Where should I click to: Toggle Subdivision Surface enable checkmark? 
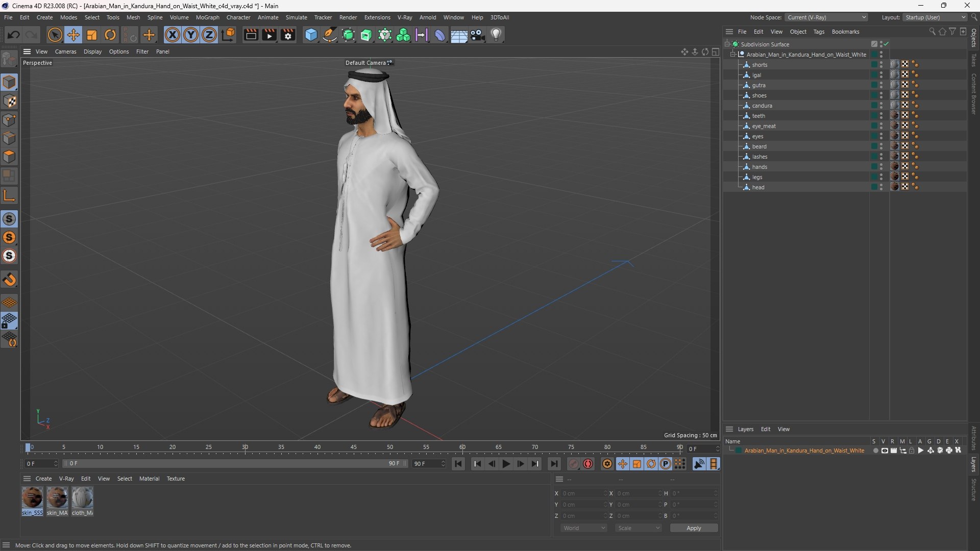887,44
